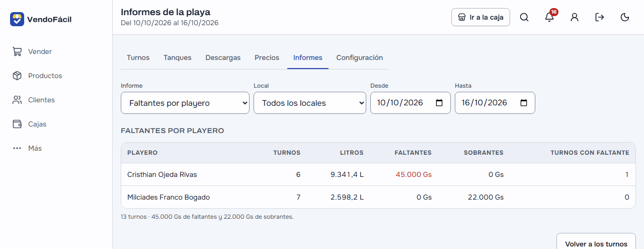The height and width of the screenshot is (249, 644).
Task: Open notifications via the bell icon
Action: click(549, 17)
